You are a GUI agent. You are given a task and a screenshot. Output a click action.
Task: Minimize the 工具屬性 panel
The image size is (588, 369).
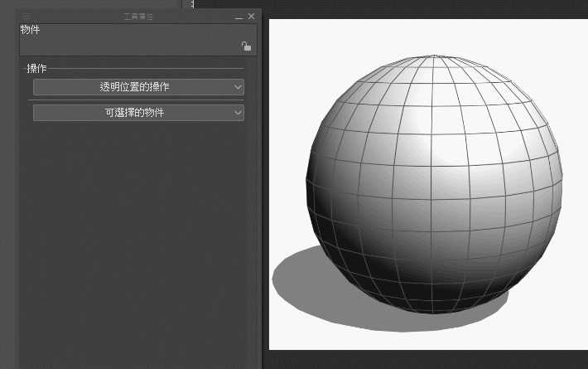[x=239, y=17]
